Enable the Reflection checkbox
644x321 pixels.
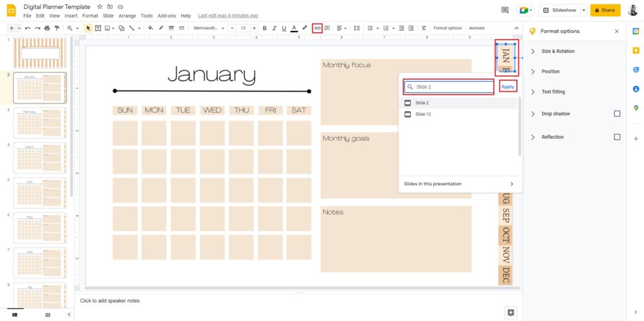[x=617, y=137]
